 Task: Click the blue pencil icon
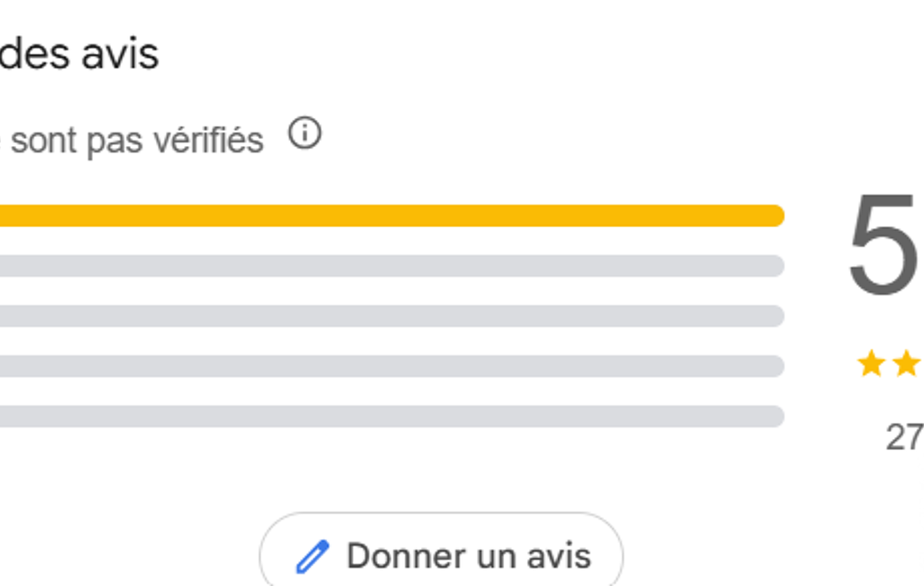coord(312,556)
